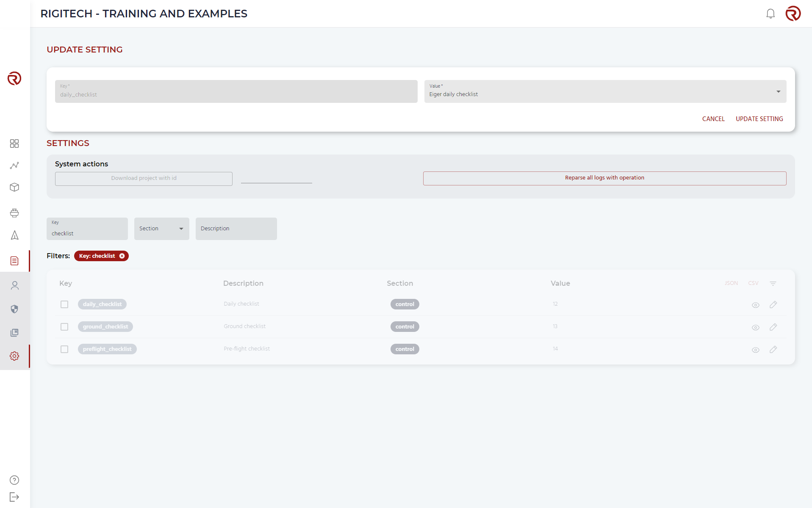
Task: Click control tag in daily_checklist row
Action: (x=405, y=304)
